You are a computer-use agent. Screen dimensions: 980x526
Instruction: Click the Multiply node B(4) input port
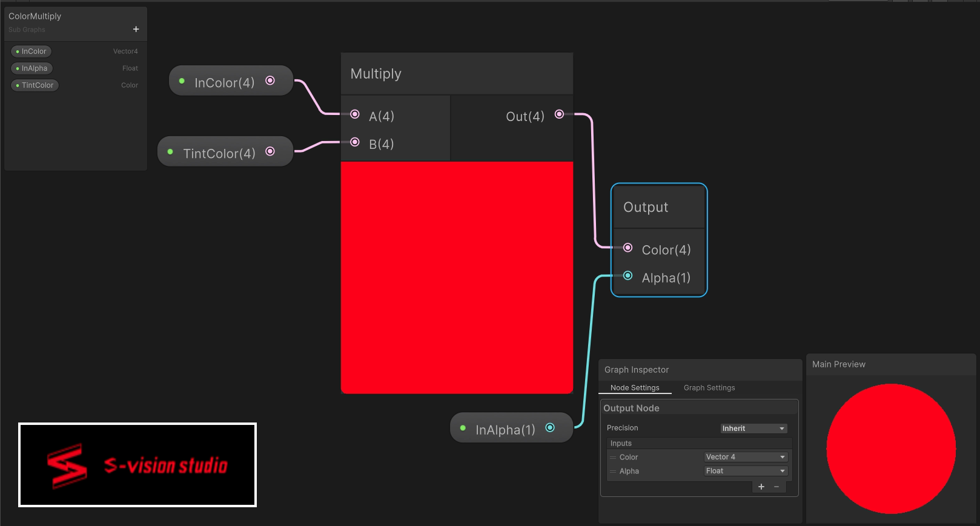355,142
